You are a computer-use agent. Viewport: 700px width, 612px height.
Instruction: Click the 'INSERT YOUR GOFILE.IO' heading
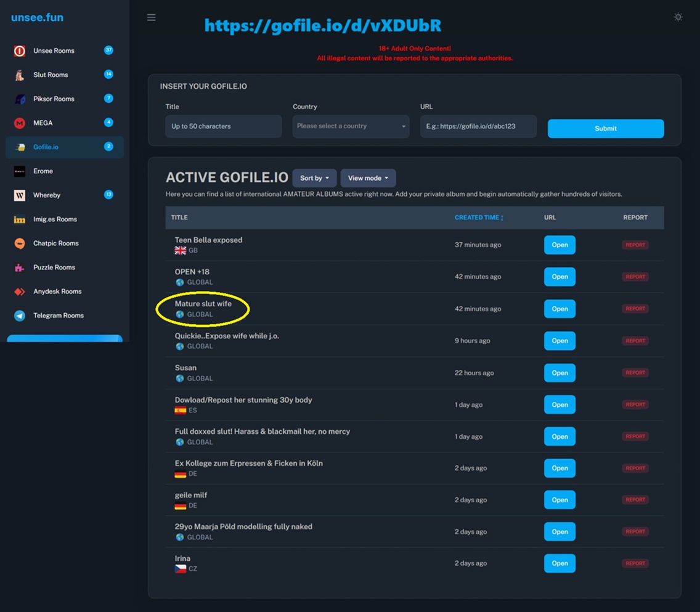click(x=203, y=87)
